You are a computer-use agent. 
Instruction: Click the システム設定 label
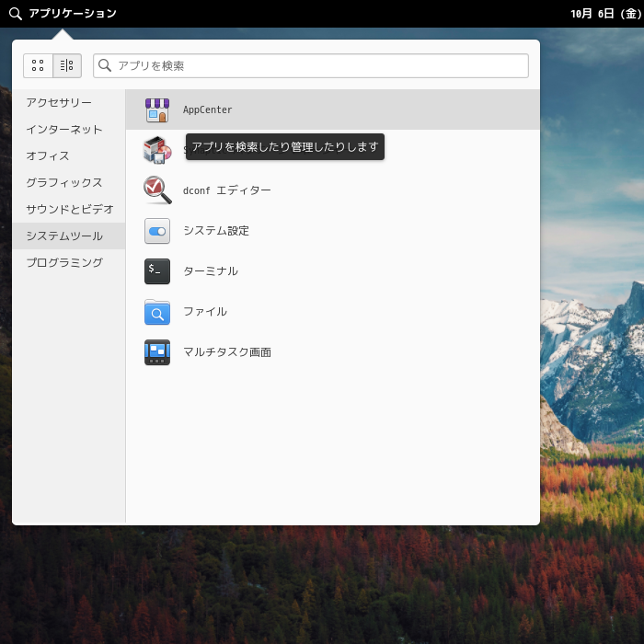[x=216, y=231]
